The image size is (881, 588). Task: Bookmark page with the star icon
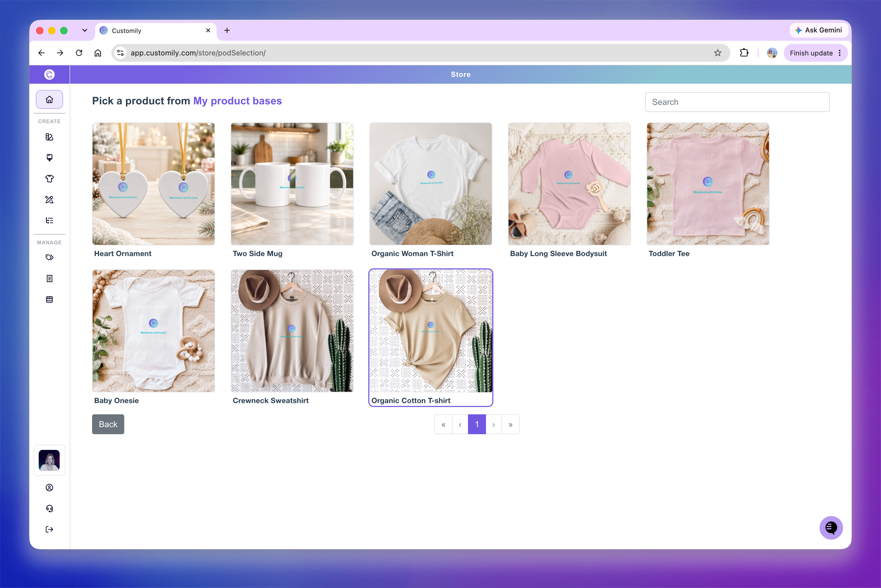718,53
